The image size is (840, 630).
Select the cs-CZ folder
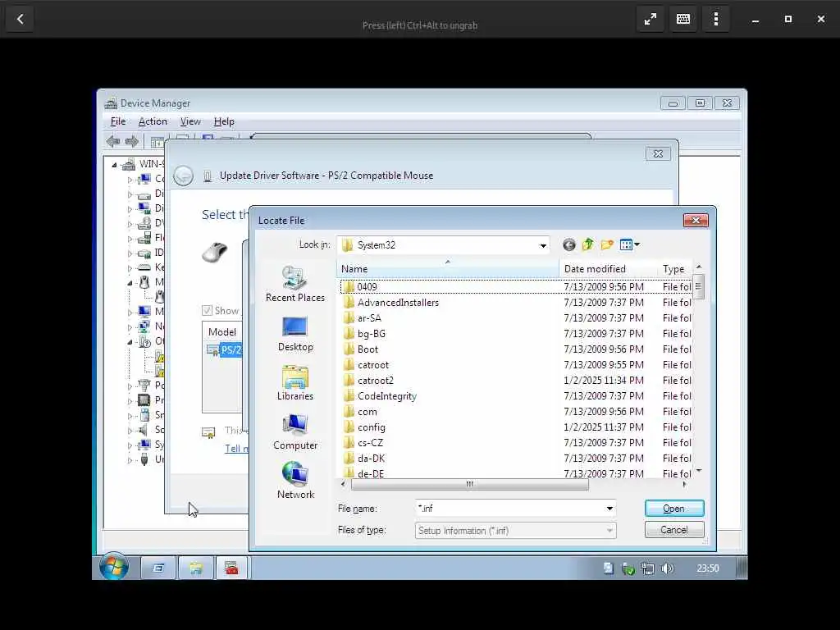pos(370,442)
